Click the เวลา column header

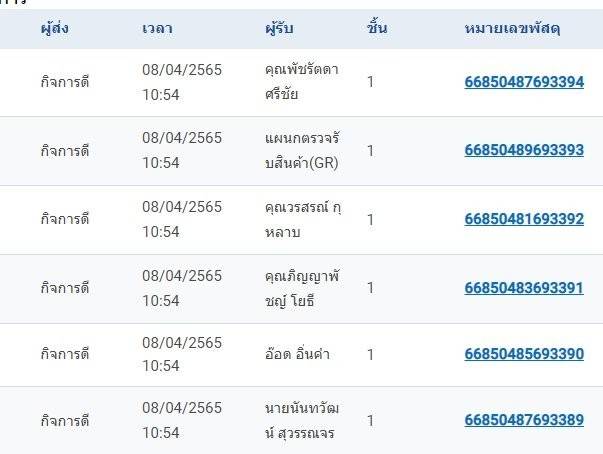pos(157,28)
